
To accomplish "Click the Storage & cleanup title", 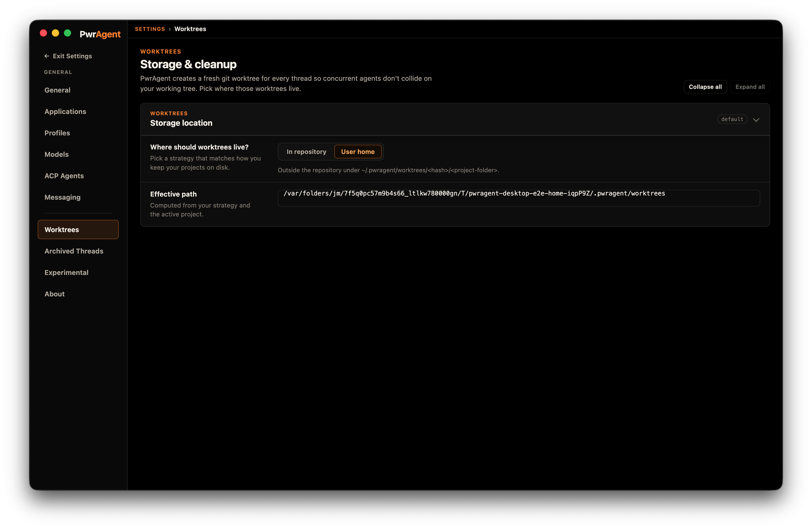I will (x=188, y=64).
